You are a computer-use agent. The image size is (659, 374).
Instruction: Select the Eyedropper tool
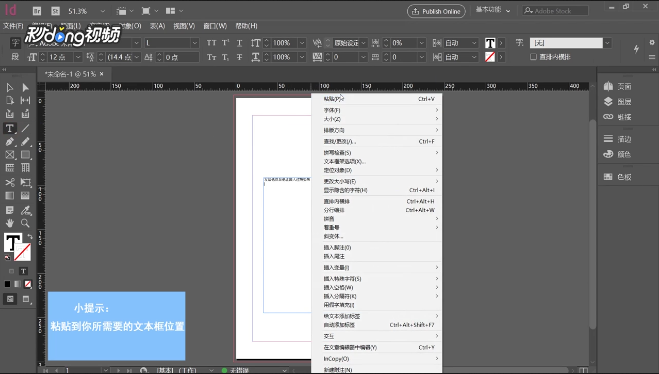point(25,210)
